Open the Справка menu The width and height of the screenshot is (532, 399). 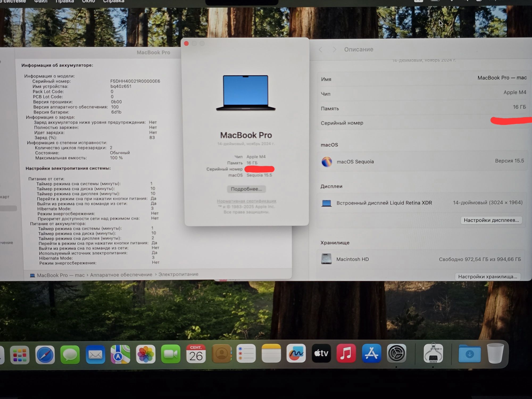[114, 1]
